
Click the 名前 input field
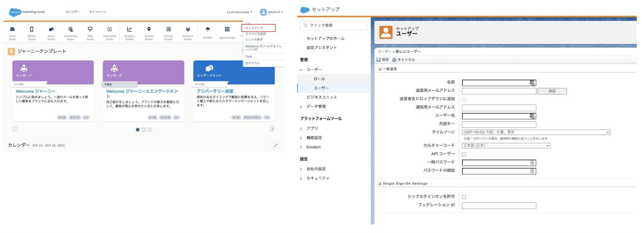coord(499,83)
